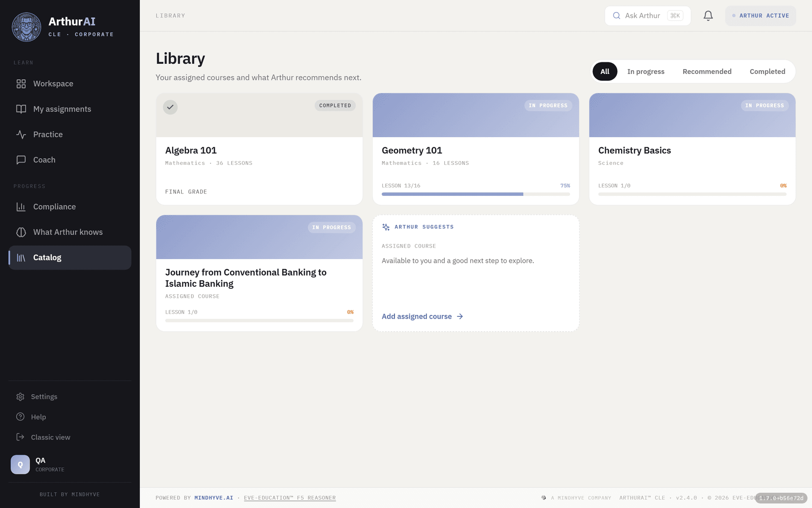Click the FINAL GRADE label
The width and height of the screenshot is (812, 508).
tap(186, 192)
